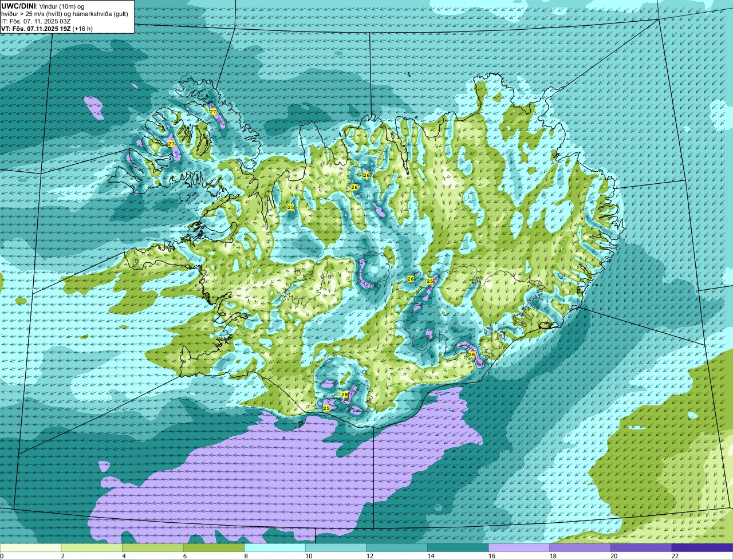Select the 2–4 m/s light green legend swatch

92,547
